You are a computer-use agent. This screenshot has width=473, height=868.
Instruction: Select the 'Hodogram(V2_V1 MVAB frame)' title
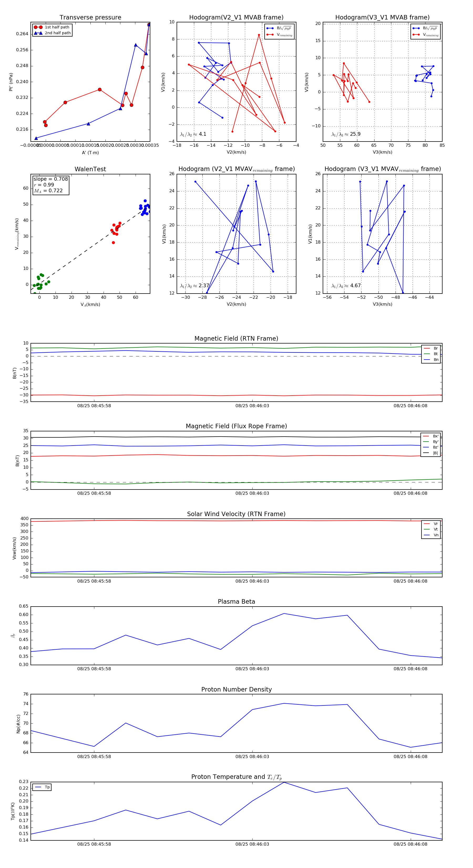pyautogui.click(x=236, y=18)
